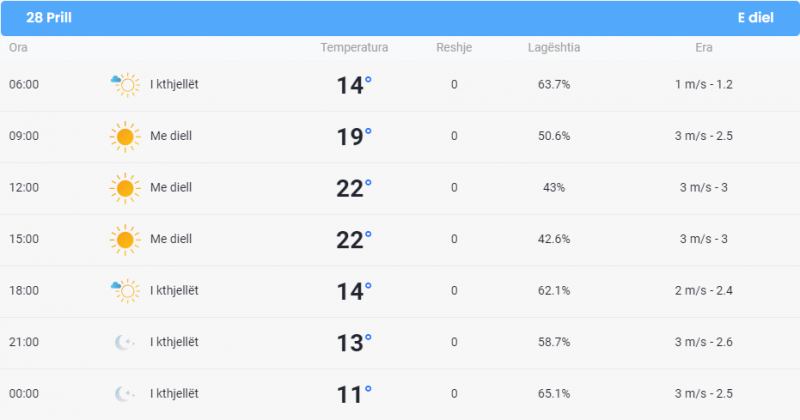Click the E diel day label

[756, 18]
